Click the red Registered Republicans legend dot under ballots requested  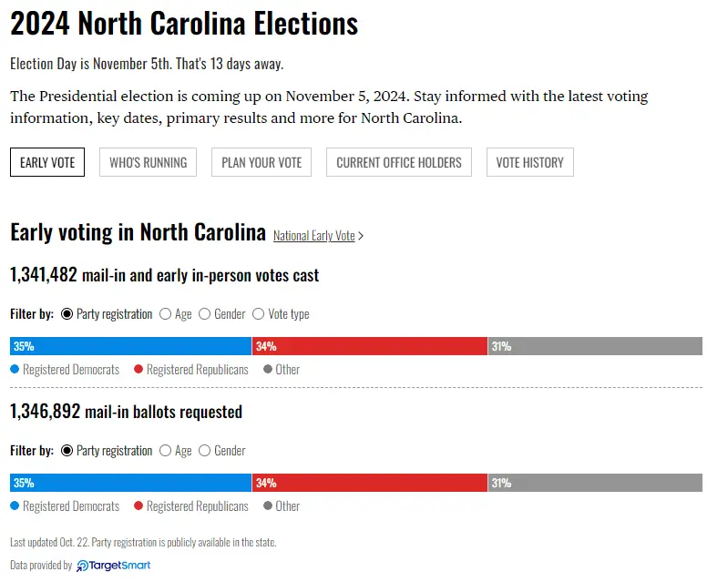[138, 506]
